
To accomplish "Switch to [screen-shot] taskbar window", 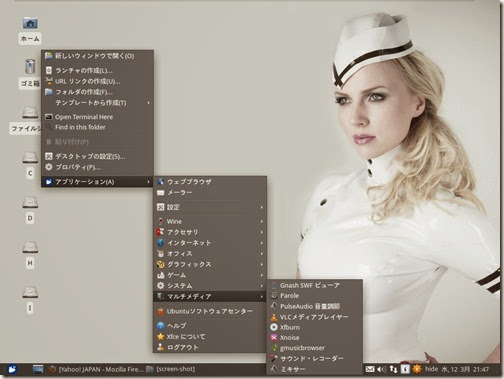I will click(171, 369).
